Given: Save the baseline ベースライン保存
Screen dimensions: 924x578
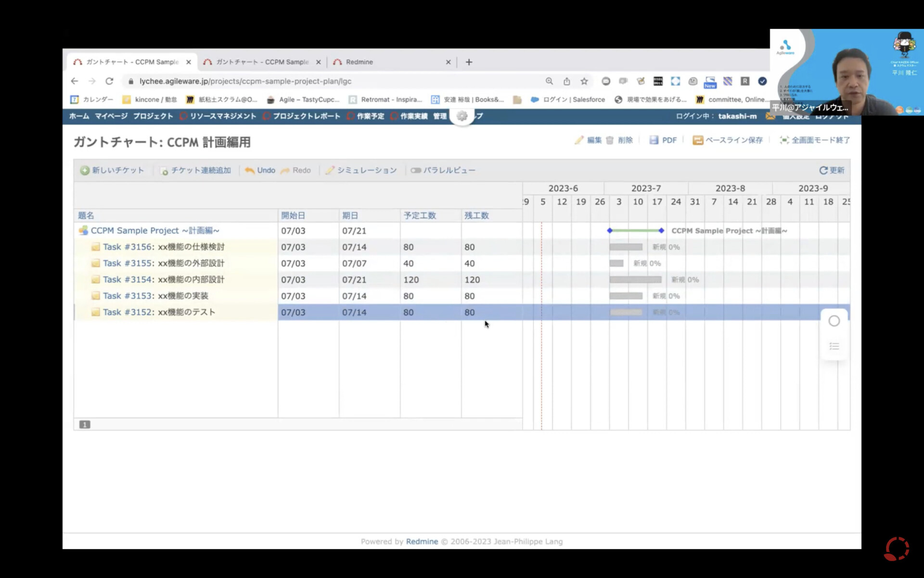Looking at the screenshot, I should [728, 140].
